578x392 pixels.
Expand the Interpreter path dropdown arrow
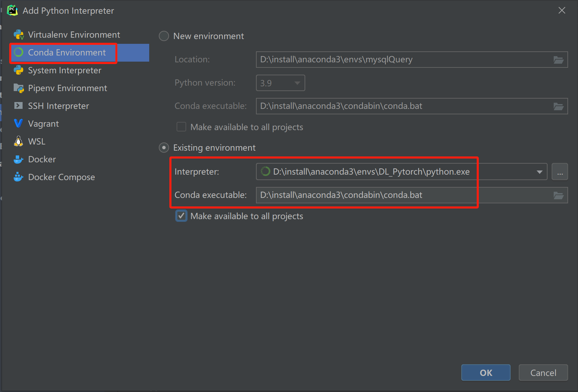click(x=540, y=172)
